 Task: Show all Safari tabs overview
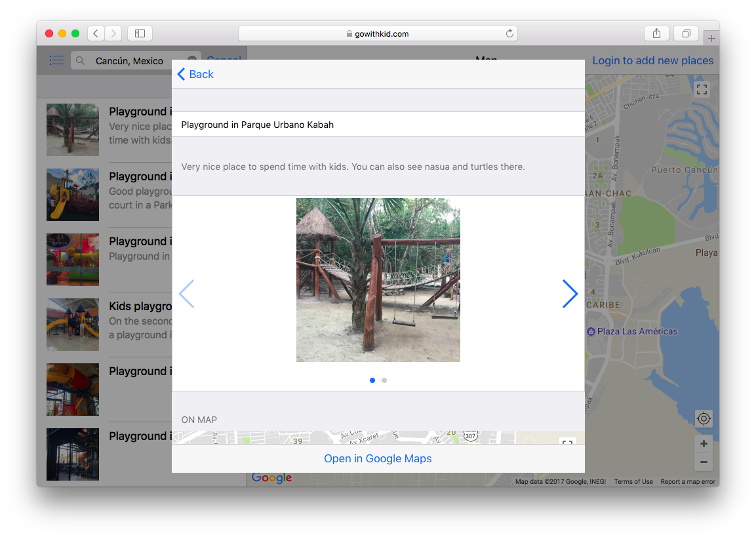pos(686,33)
